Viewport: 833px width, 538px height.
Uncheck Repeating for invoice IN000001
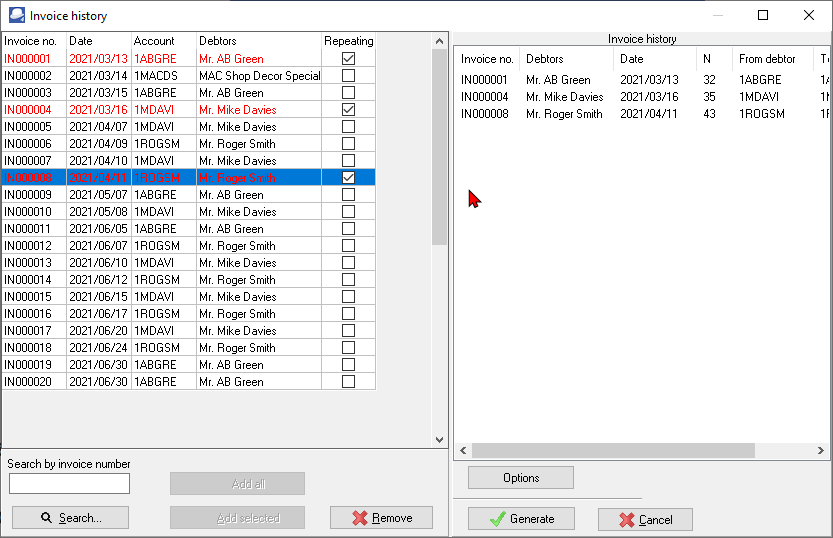click(348, 58)
